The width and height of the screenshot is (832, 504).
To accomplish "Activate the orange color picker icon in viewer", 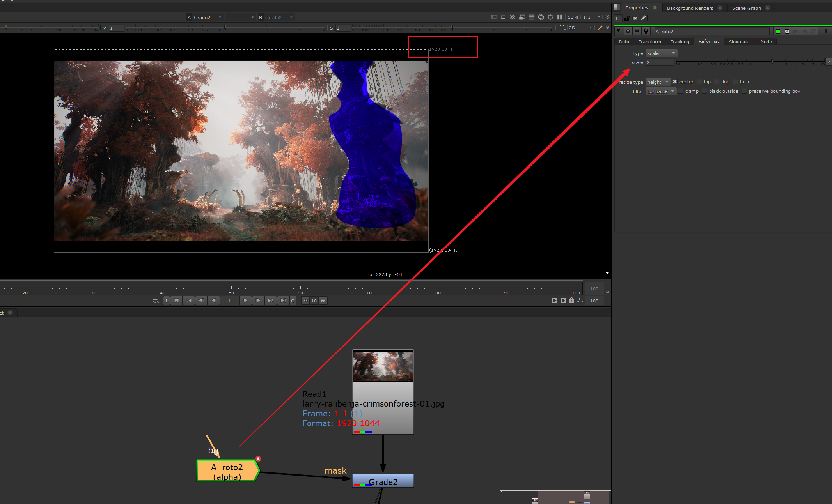I will [x=600, y=28].
